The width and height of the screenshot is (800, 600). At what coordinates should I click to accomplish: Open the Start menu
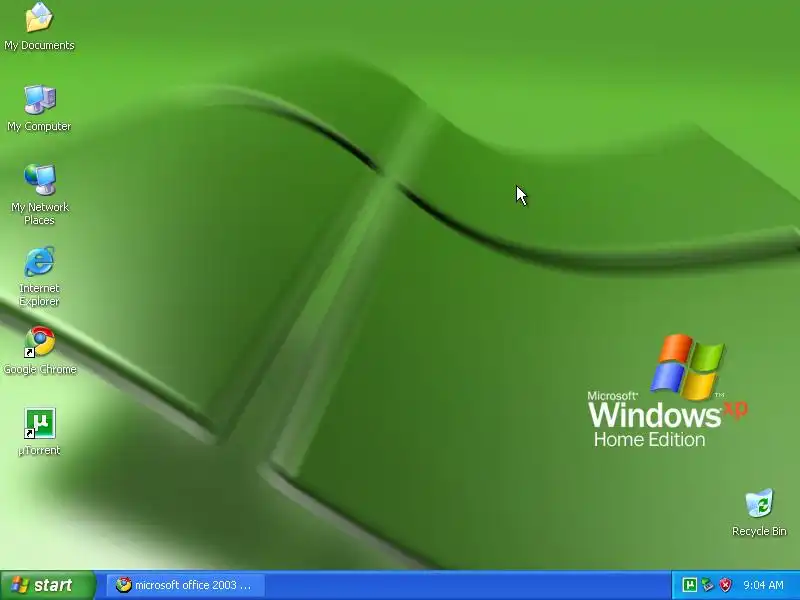pos(48,585)
